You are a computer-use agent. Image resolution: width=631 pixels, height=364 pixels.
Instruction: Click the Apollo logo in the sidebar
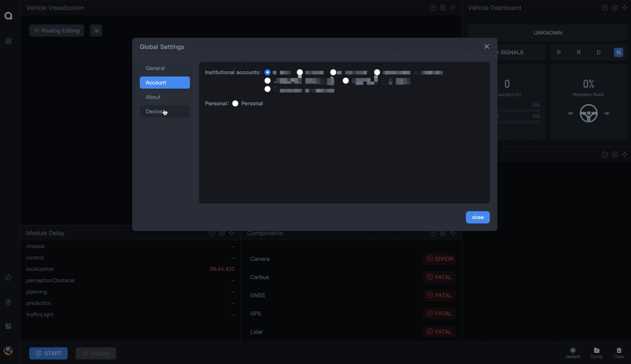click(8, 16)
